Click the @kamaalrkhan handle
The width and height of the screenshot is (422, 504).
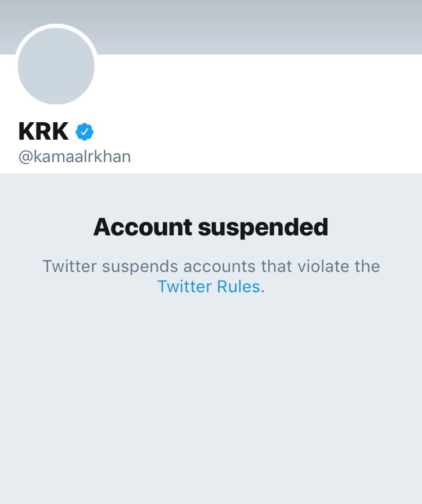(x=74, y=157)
